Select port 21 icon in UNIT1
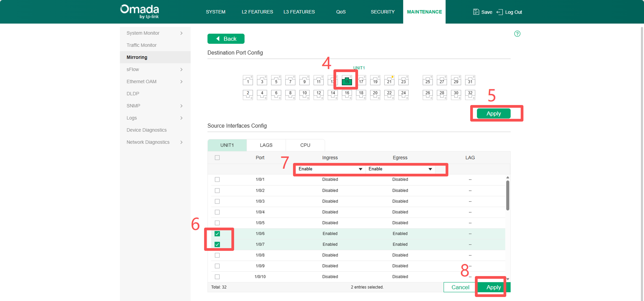644x301 pixels. coord(389,80)
